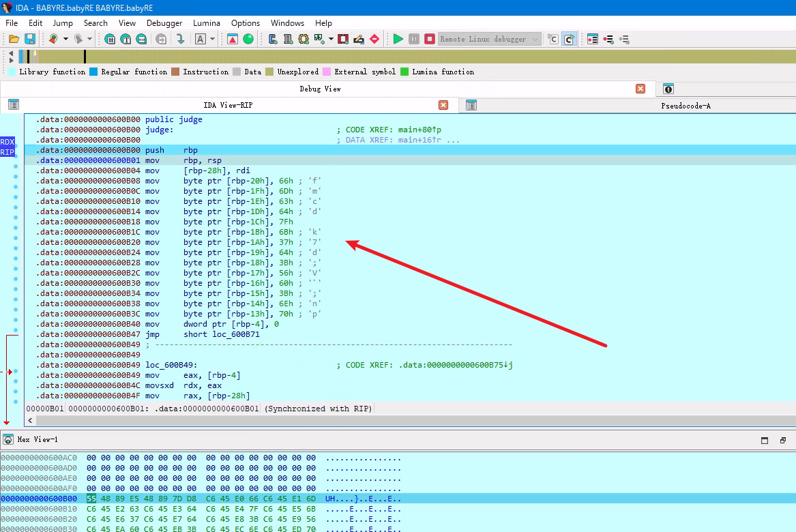This screenshot has height=532, width=796.
Task: Click the red stop-sign breakpoint icon
Action: [x=374, y=39]
